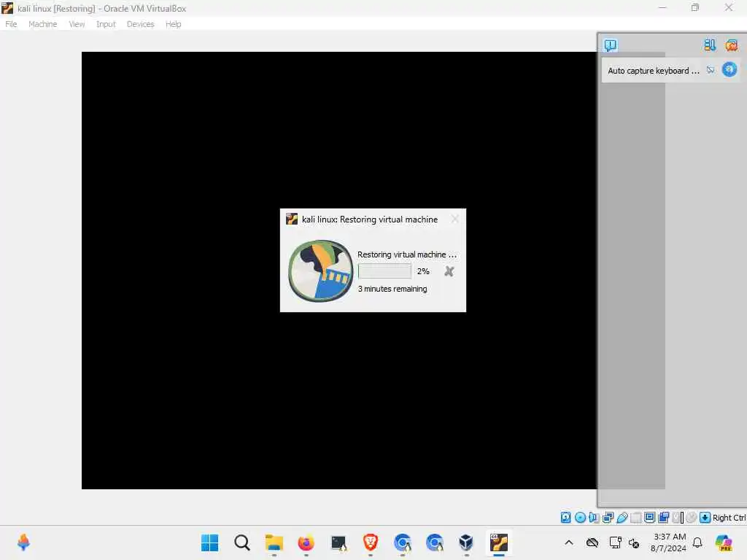The image size is (747, 560).
Task: Click the mouse integration status icon
Action: click(x=692, y=518)
